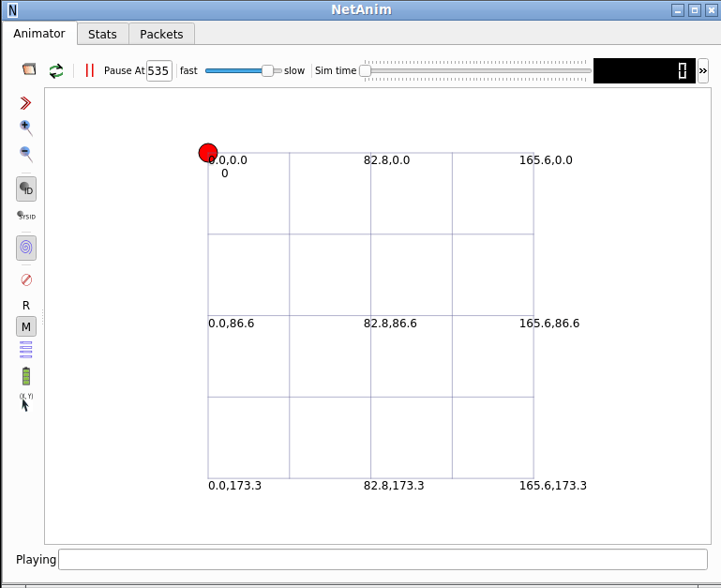
Task: Zoom in with the plus magnifier
Action: (26, 128)
